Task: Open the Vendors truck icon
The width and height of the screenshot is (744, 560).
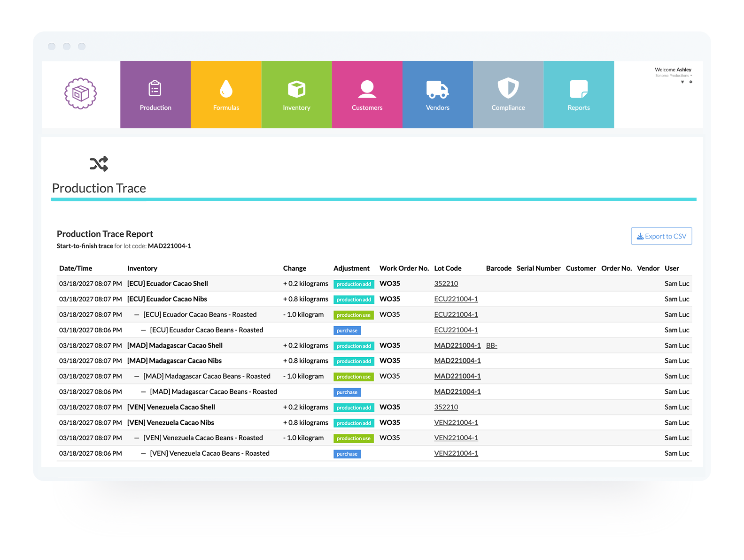Action: [437, 89]
